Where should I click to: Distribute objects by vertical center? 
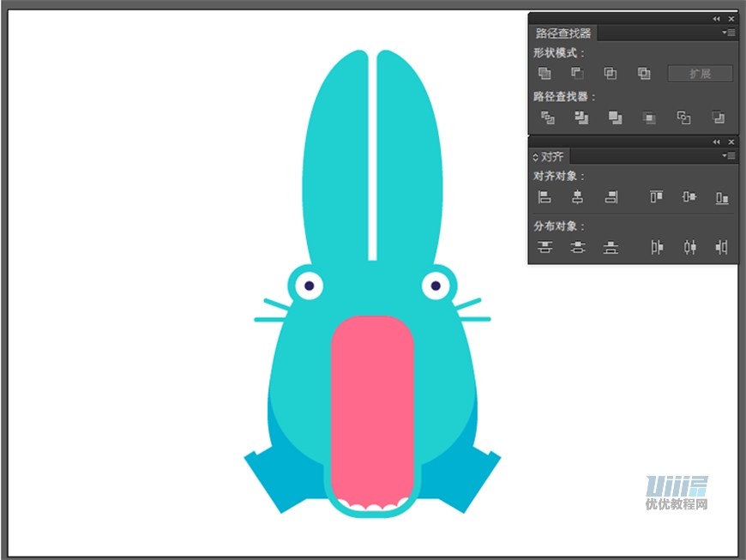click(578, 248)
